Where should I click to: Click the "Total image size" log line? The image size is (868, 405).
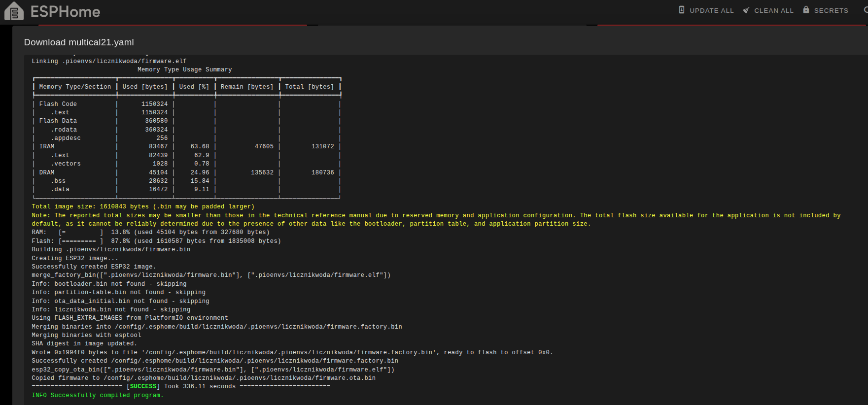pyautogui.click(x=143, y=206)
